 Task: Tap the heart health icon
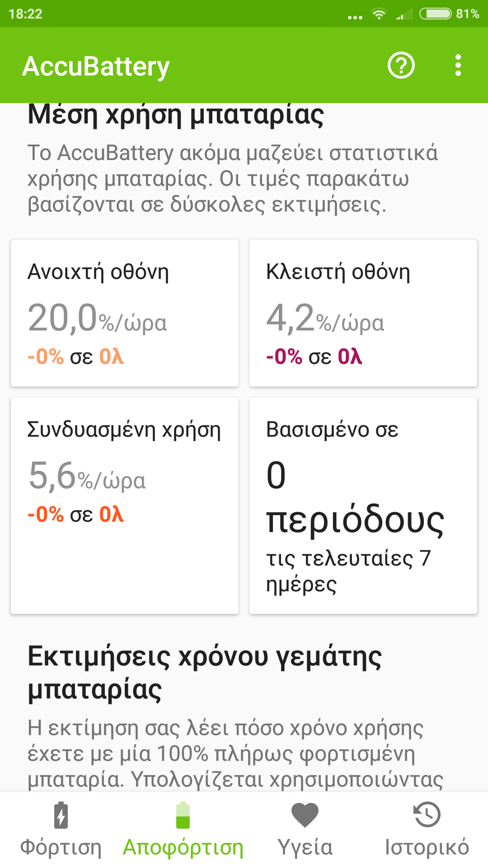pos(305,815)
